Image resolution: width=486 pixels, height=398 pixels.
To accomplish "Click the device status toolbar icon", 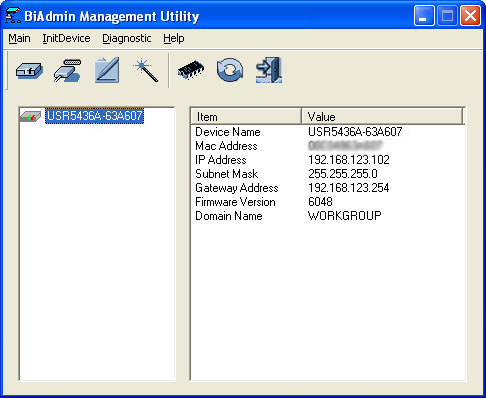I will [x=29, y=70].
